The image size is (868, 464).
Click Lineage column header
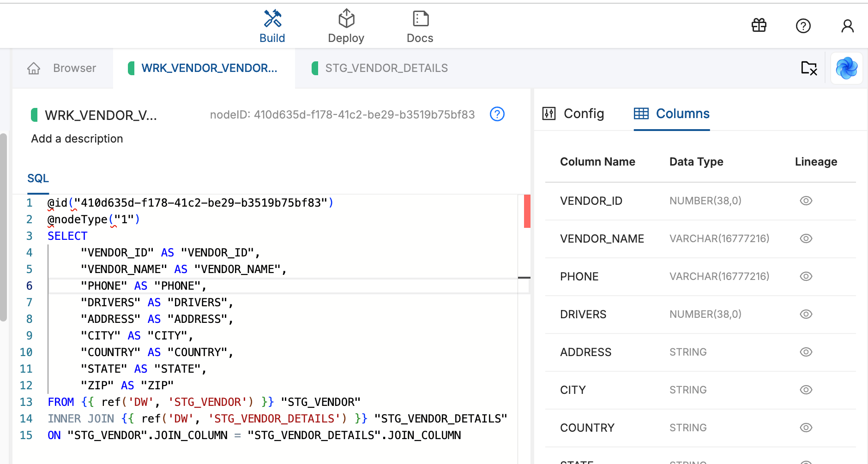(816, 162)
